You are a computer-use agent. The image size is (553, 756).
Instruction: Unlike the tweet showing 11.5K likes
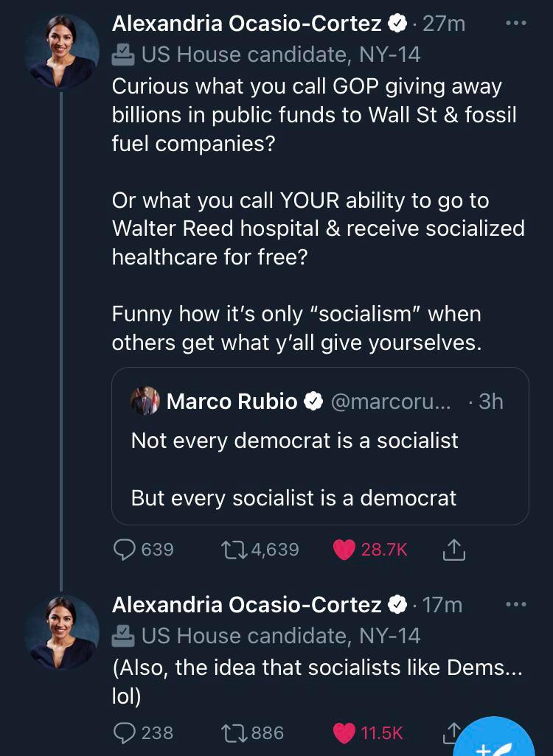(344, 733)
